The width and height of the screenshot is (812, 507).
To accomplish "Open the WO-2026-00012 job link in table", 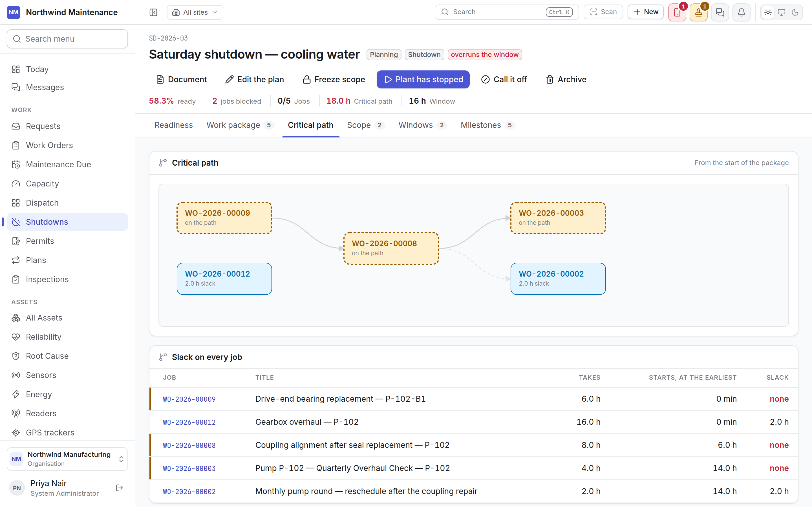I will (x=189, y=422).
